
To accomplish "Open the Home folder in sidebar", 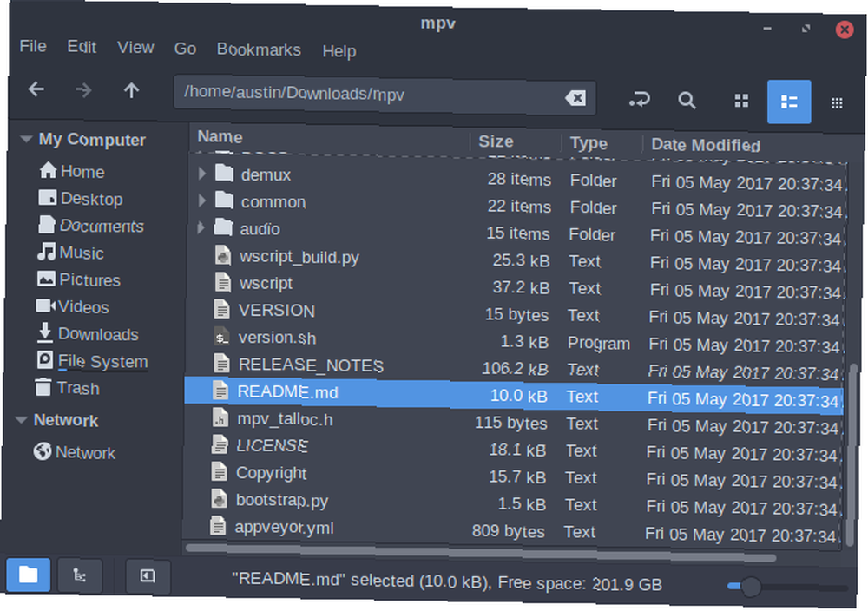I will click(72, 171).
